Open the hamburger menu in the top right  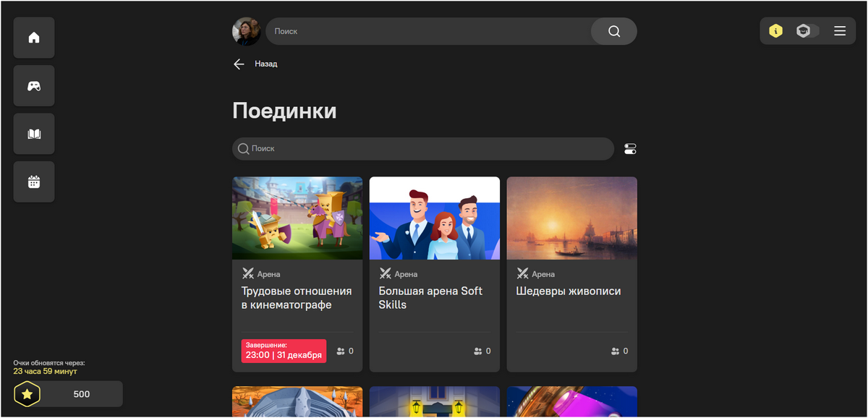[x=840, y=31]
